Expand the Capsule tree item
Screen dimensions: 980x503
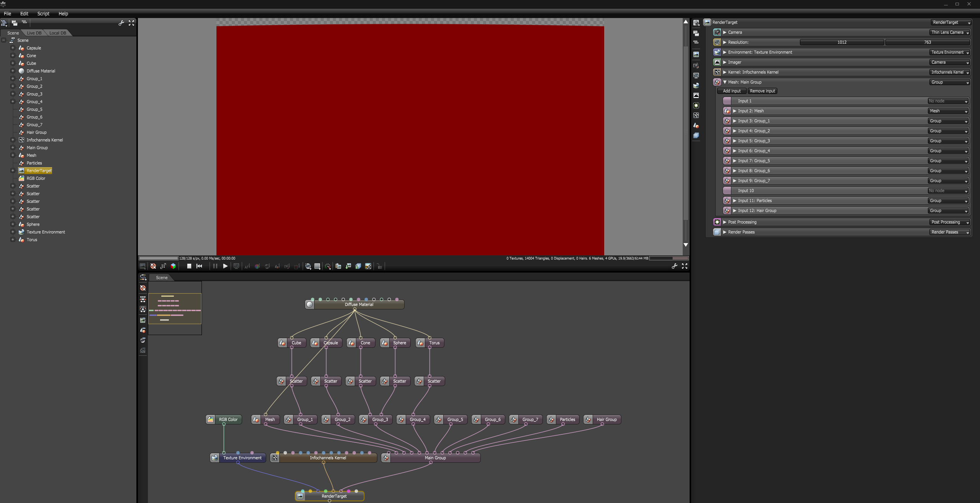(13, 48)
